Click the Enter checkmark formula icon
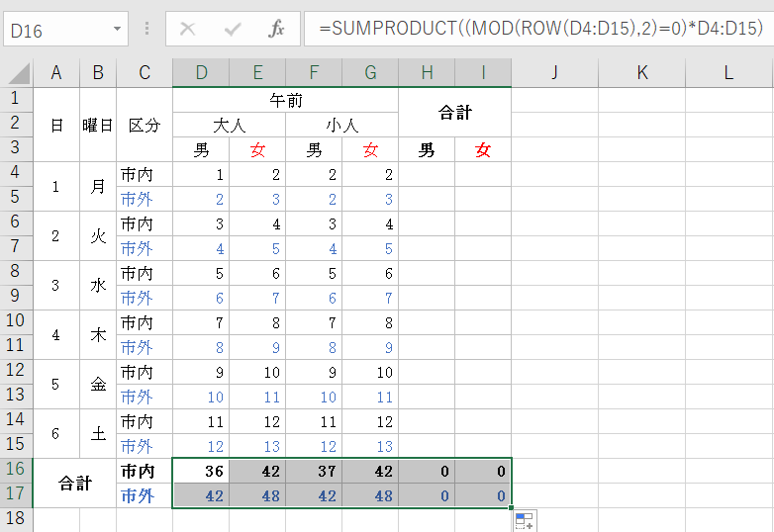The image size is (774, 532). pos(233,29)
